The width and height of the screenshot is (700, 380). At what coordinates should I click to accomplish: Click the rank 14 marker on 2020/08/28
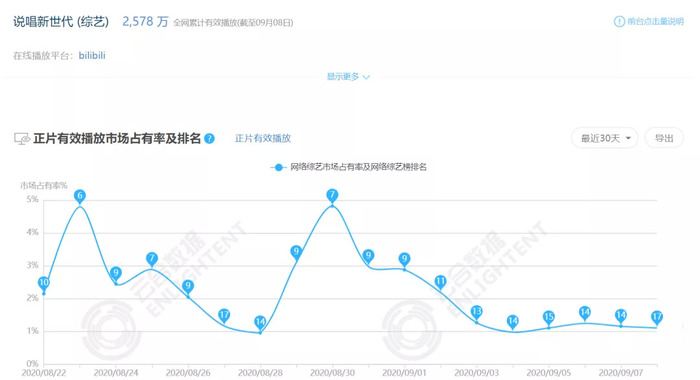point(260,322)
